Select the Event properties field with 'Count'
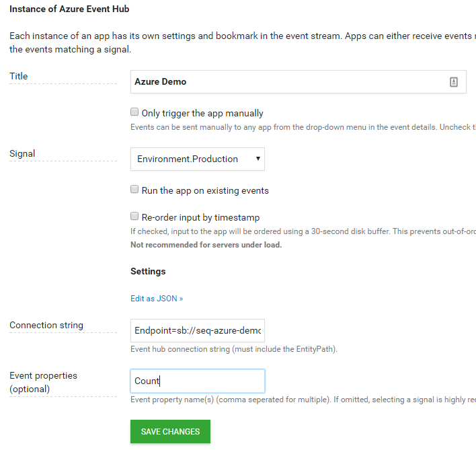Image resolution: width=476 pixels, height=450 pixels. tap(198, 381)
